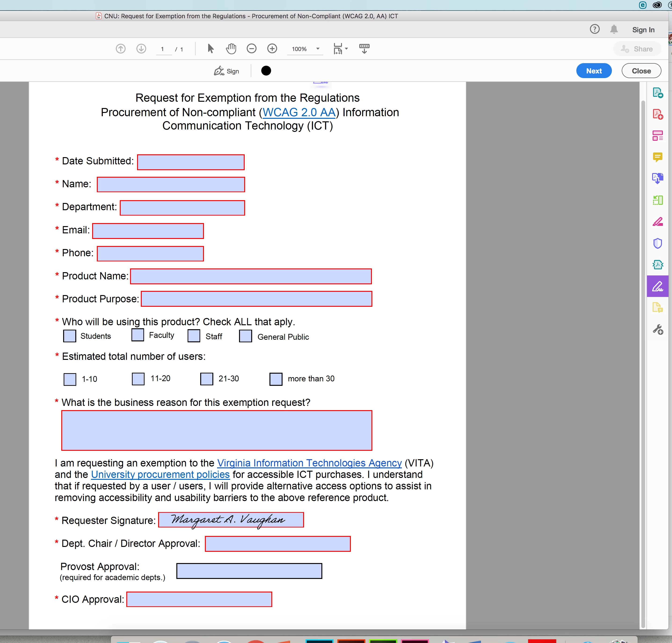672x643 pixels.
Task: Click the zoom in plus icon
Action: [272, 49]
